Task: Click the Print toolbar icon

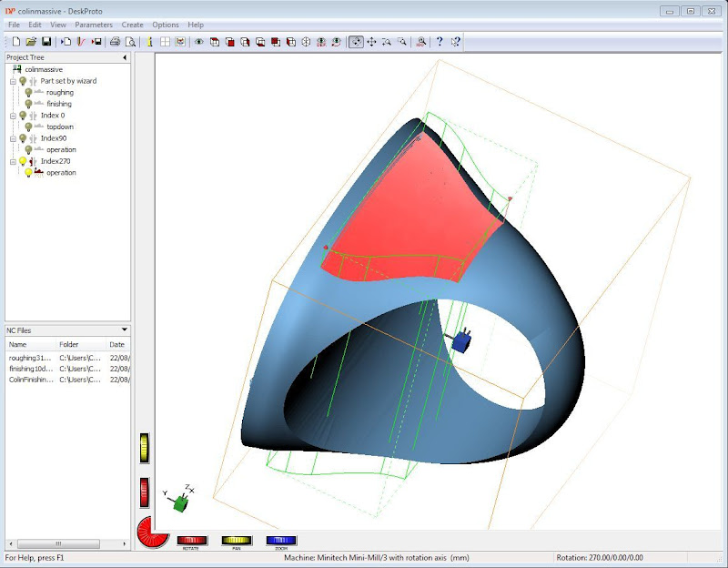Action: tap(115, 42)
